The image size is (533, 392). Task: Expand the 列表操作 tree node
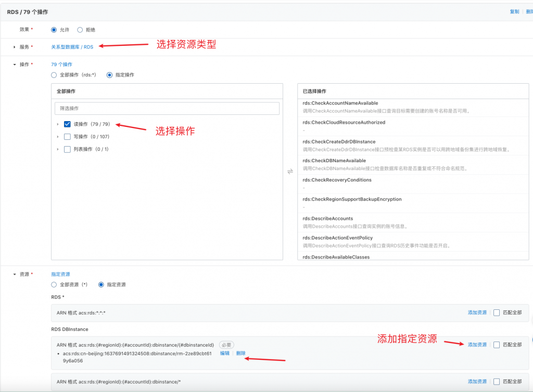(x=58, y=149)
